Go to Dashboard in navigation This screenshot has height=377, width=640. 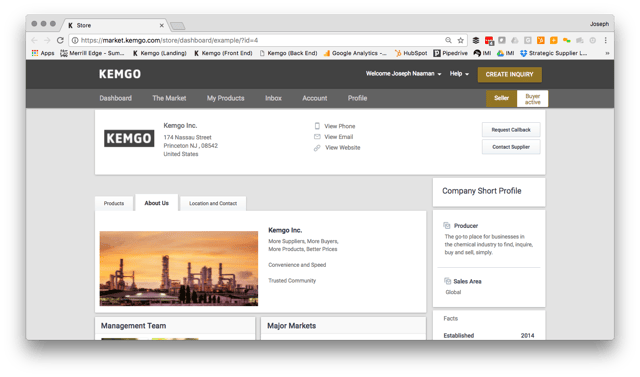116,98
